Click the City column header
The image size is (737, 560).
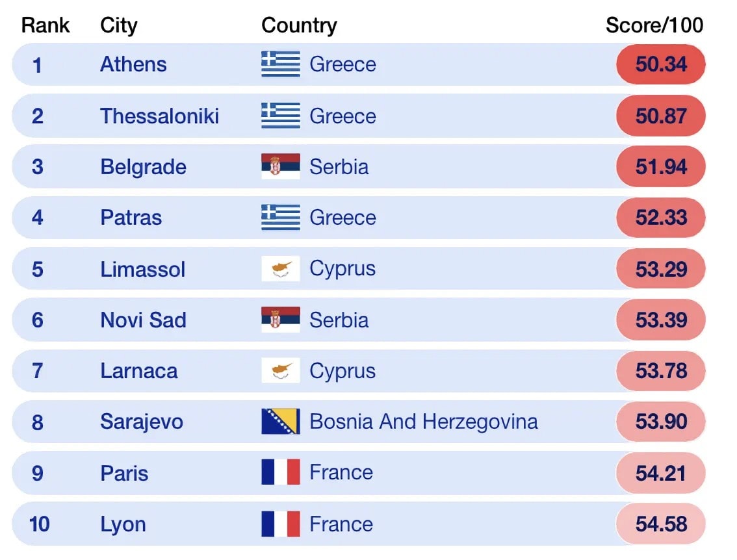coord(119,25)
